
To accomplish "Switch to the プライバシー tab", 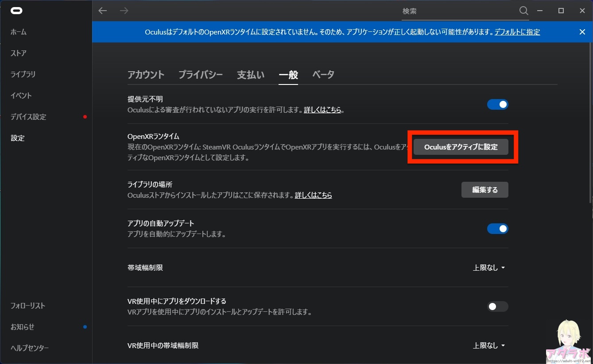I will (x=200, y=75).
